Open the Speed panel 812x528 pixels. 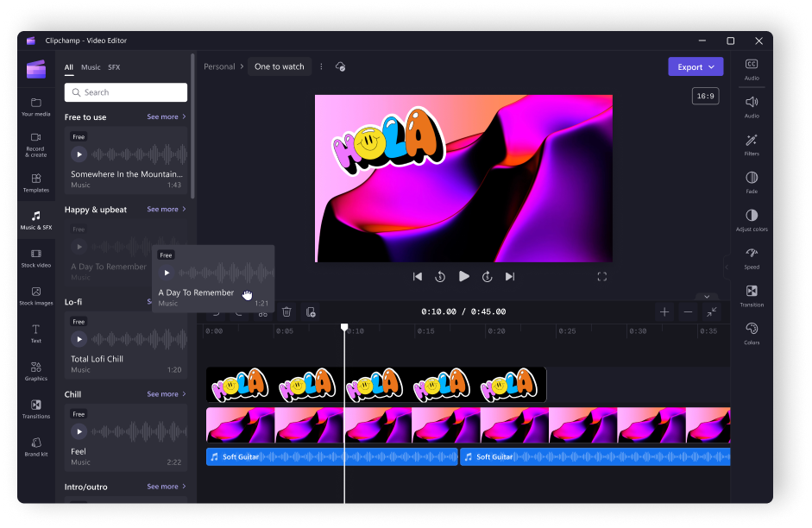point(752,258)
